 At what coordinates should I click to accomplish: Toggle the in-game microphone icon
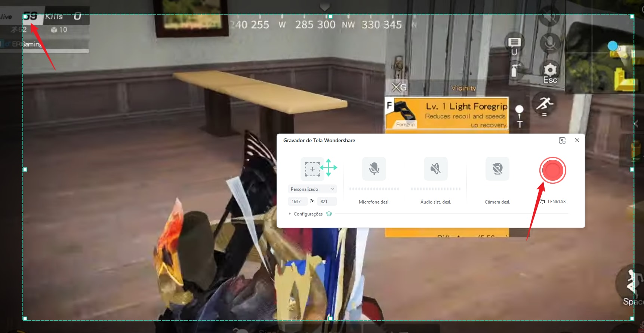coord(550,43)
